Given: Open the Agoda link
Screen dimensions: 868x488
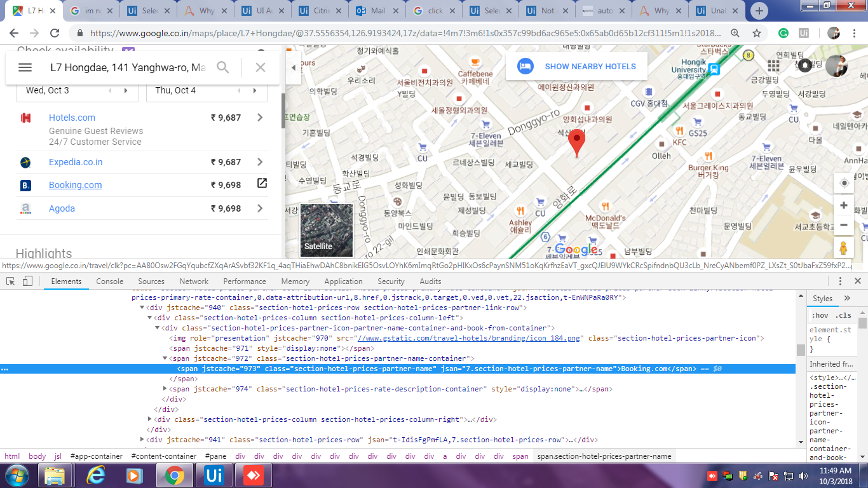Looking at the screenshot, I should tap(62, 208).
